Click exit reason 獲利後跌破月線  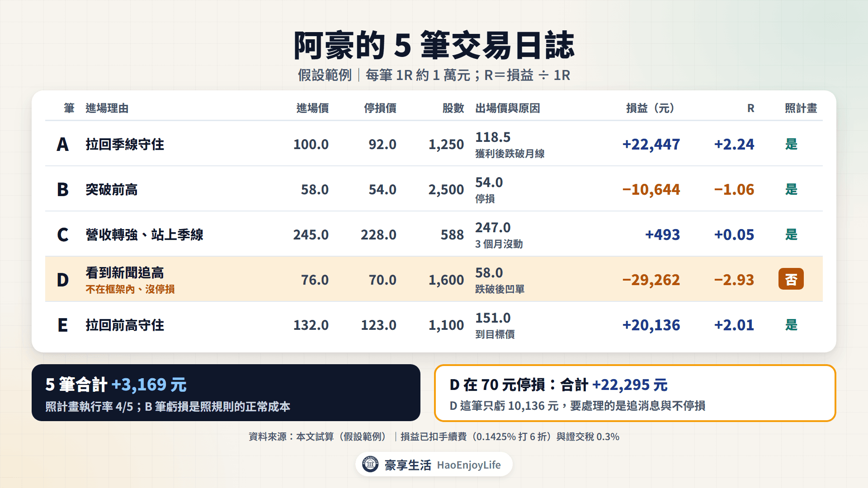coord(510,154)
